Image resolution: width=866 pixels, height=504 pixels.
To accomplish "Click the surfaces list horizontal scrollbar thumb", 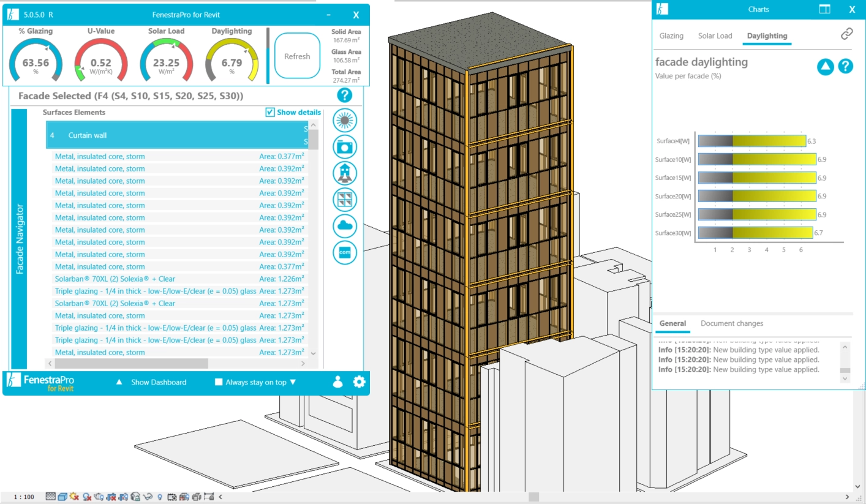I will click(x=131, y=363).
